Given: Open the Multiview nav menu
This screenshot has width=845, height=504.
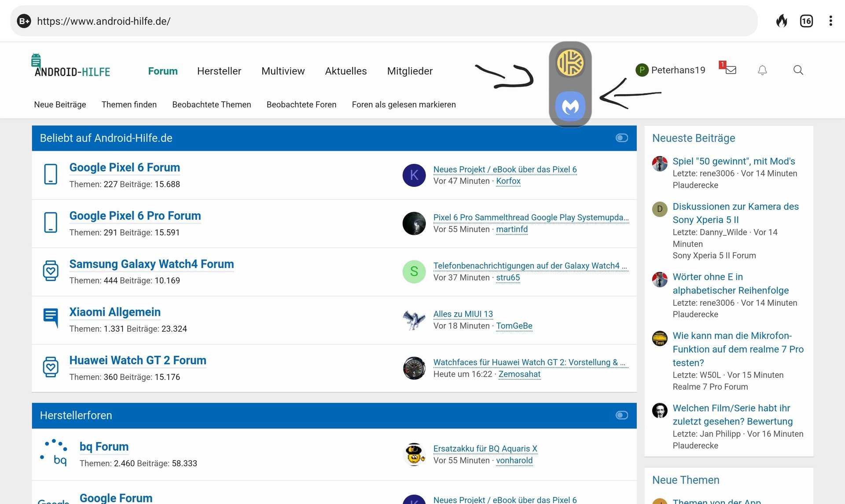Looking at the screenshot, I should (283, 71).
